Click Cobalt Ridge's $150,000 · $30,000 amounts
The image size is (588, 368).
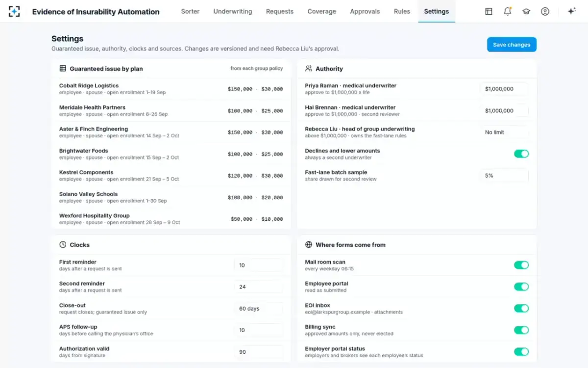[255, 89]
